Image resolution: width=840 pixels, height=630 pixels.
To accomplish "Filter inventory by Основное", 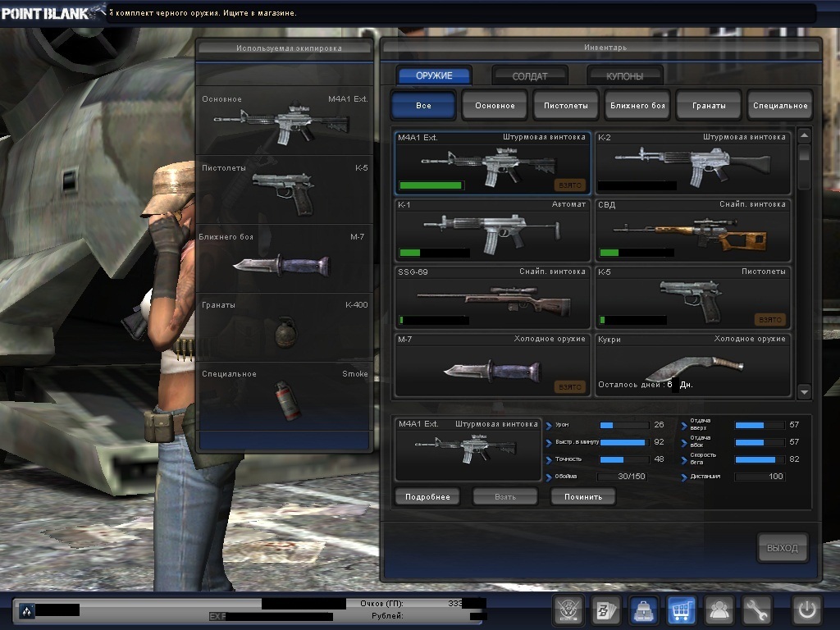I will tap(495, 105).
